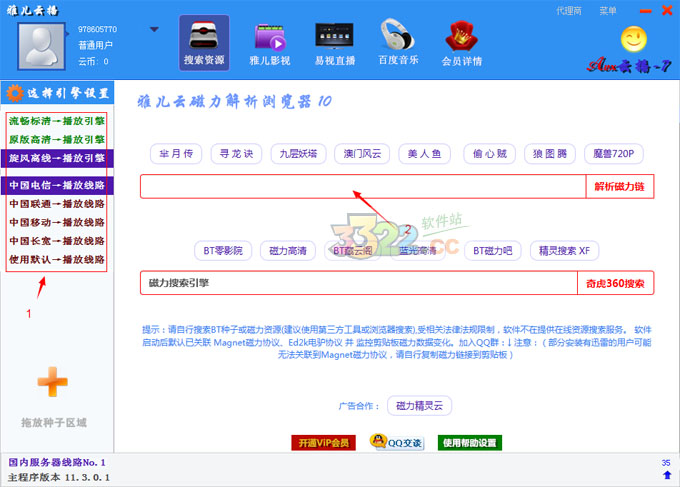Screen dimensions: 680x487
Task: Click 国内服务器线路No. 1 status text
Action: pos(57,463)
